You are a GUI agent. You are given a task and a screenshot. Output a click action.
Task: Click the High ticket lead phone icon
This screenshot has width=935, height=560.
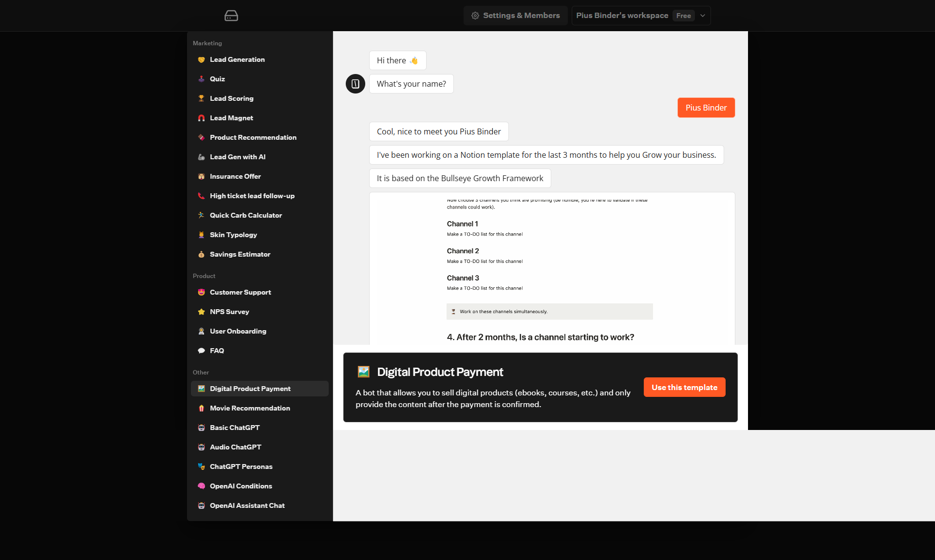[x=201, y=196]
